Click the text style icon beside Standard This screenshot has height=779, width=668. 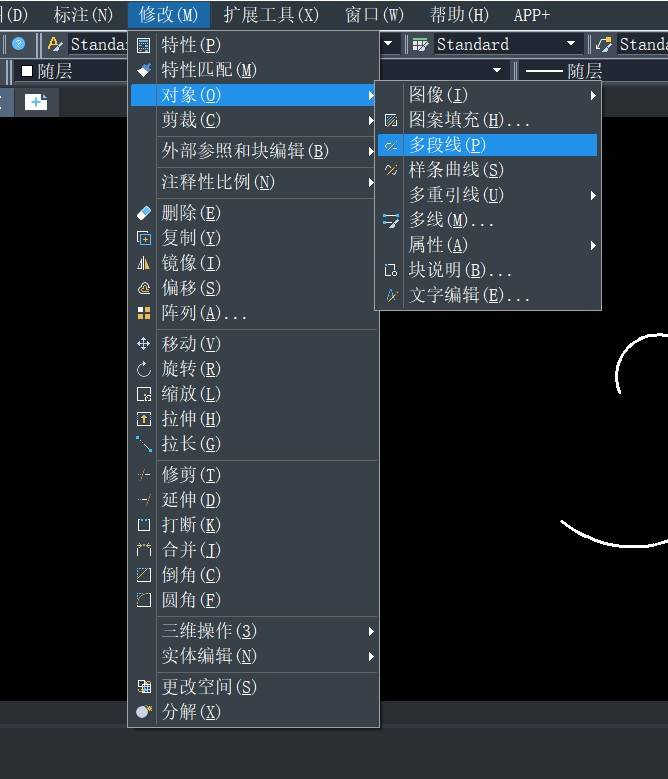coord(55,44)
